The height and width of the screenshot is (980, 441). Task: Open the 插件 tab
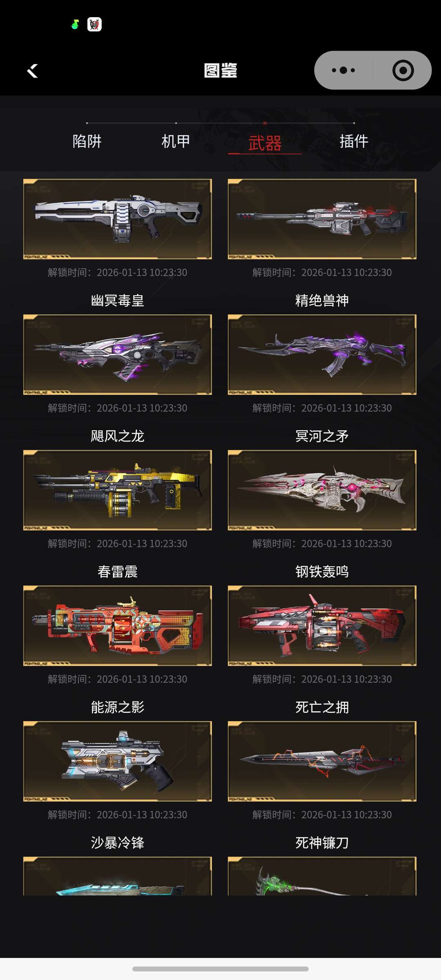point(354,141)
